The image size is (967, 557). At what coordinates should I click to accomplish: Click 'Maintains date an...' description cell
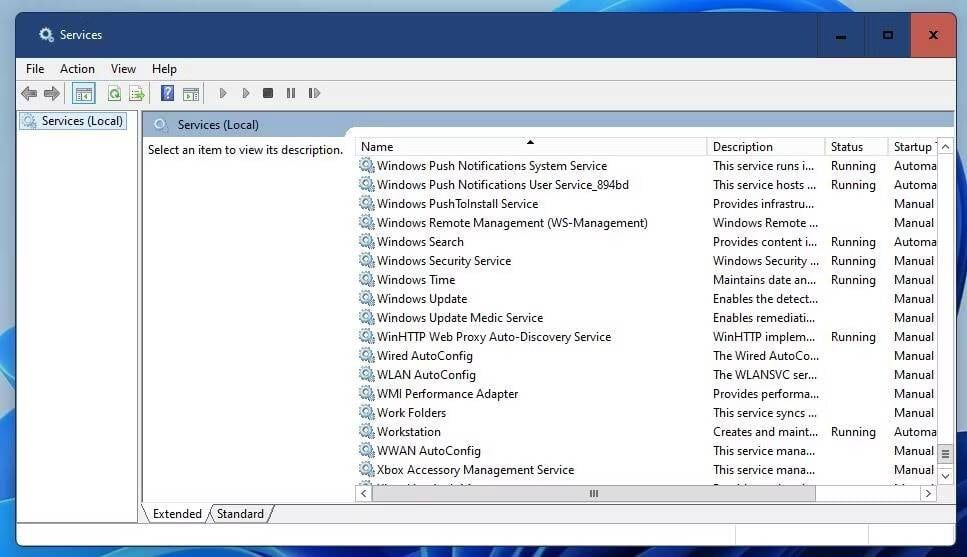pyautogui.click(x=764, y=279)
